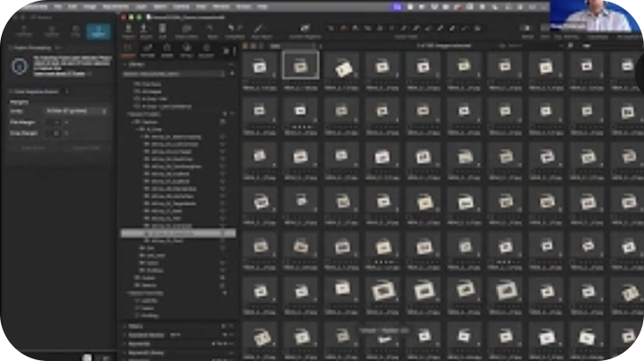Collapse the Library panel section
The image size is (644, 361).
(125, 64)
